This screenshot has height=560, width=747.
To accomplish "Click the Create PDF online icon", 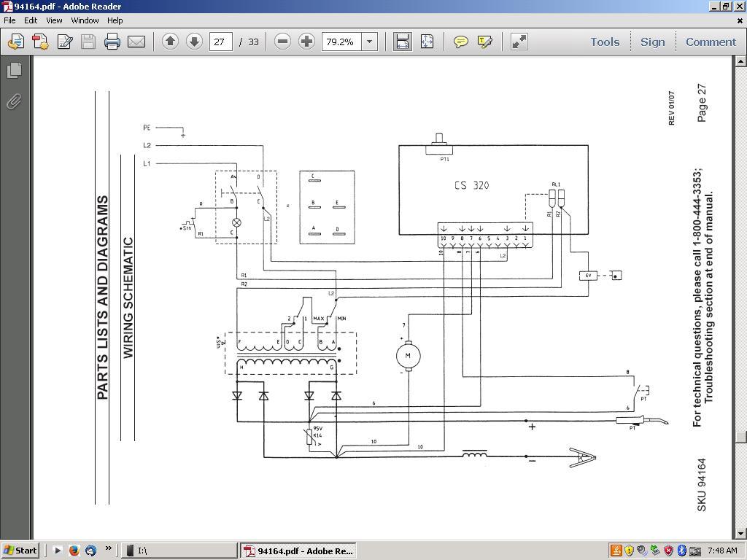I will [x=40, y=42].
